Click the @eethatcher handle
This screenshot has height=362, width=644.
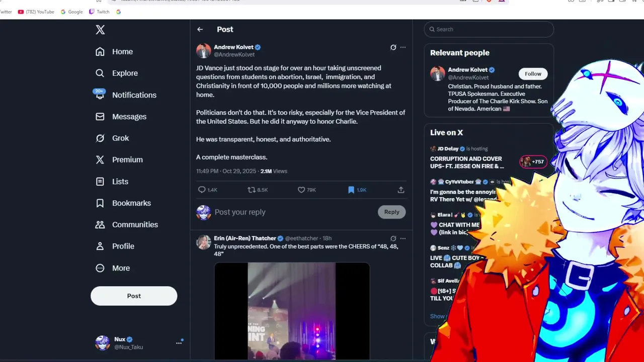(302, 238)
